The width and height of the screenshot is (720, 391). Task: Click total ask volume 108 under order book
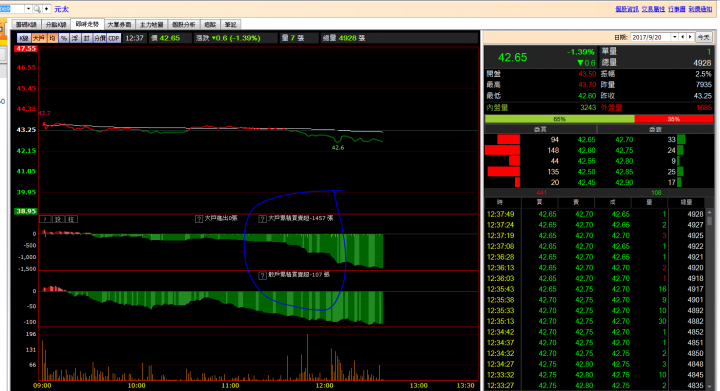pos(656,193)
